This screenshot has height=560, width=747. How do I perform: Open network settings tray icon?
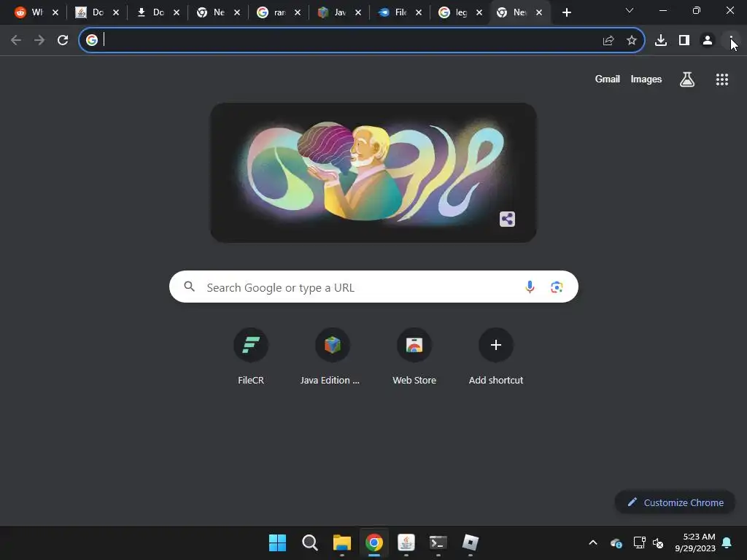tap(639, 542)
